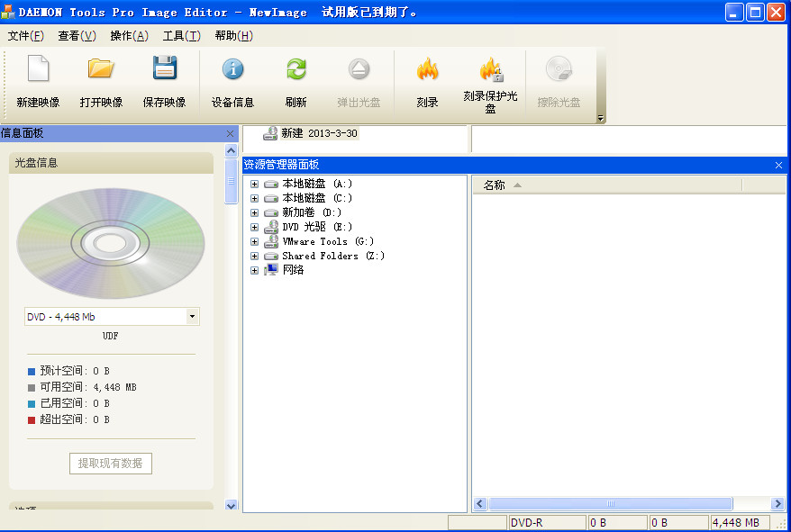Click red 超出空间 color square

[32, 420]
